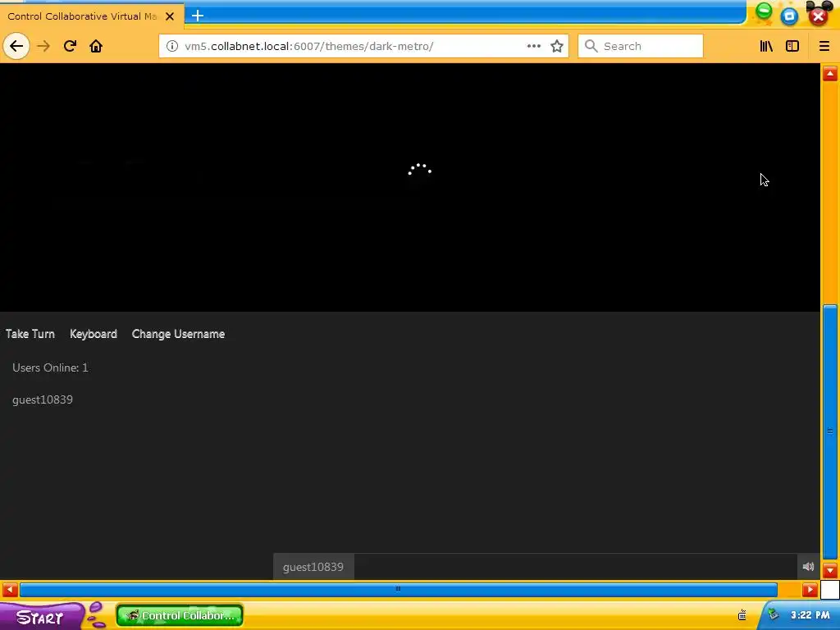The height and width of the screenshot is (630, 840).
Task: Click the VM display loading area
Action: (410, 188)
